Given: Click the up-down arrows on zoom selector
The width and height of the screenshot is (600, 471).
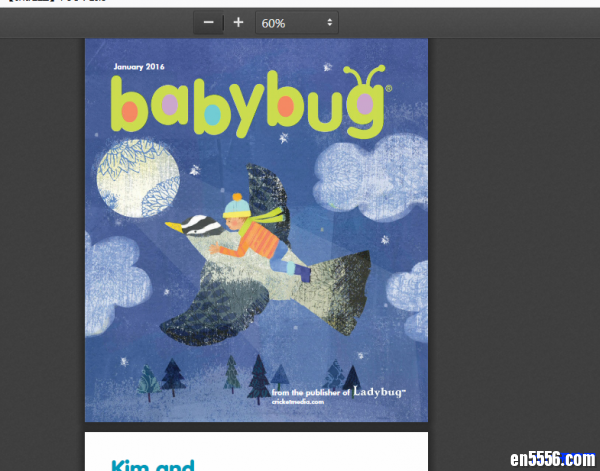Looking at the screenshot, I should point(330,22).
